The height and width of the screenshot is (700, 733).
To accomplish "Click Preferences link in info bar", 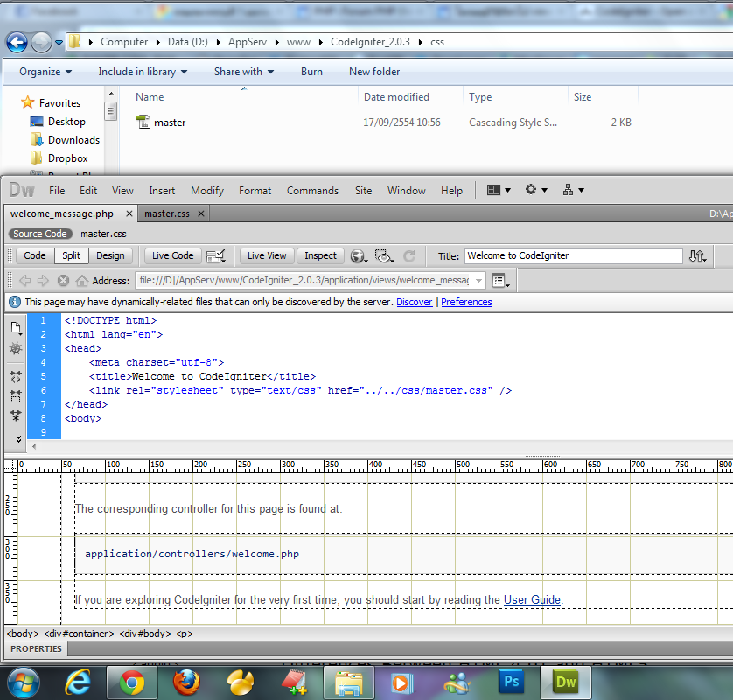I will tap(466, 302).
